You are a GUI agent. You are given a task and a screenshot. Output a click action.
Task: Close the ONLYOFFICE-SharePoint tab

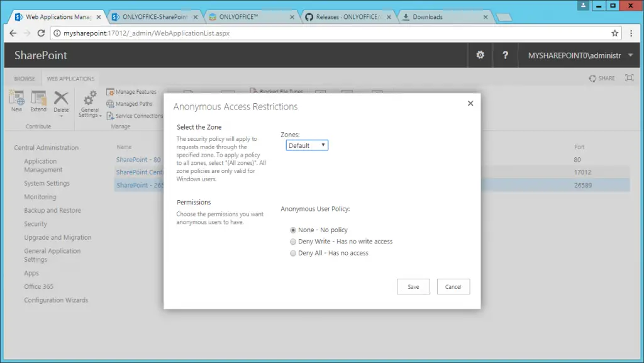196,17
